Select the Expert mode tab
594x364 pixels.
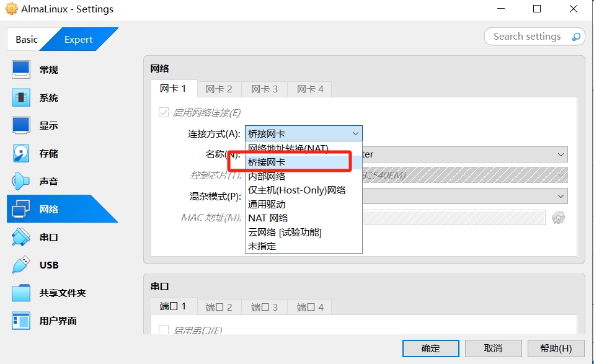79,40
